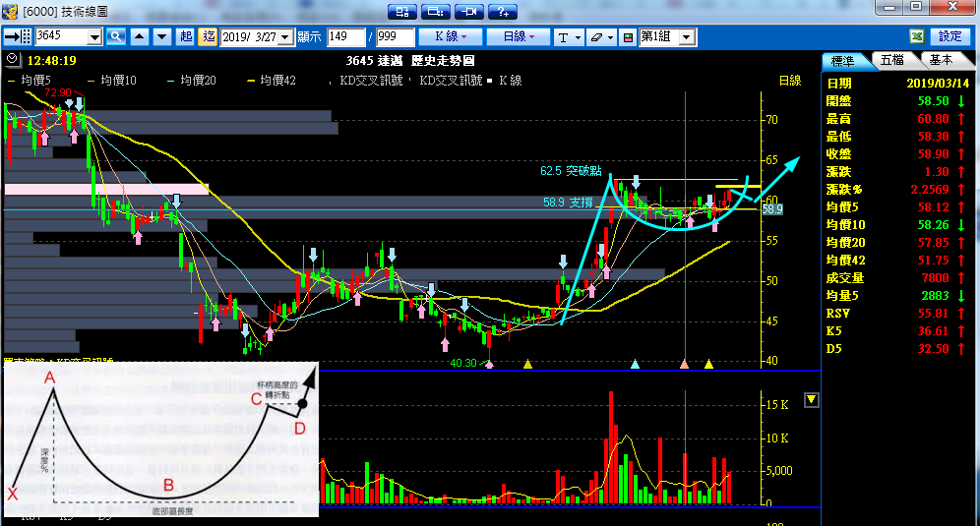This screenshot has height=526, width=980.
Task: Click the 最低 58.30 value
Action: pyautogui.click(x=933, y=137)
